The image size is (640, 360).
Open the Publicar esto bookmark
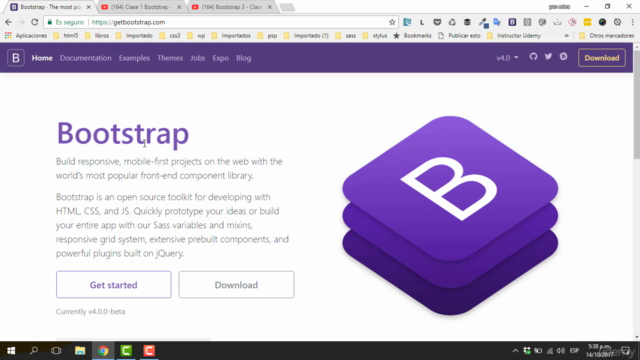click(459, 36)
